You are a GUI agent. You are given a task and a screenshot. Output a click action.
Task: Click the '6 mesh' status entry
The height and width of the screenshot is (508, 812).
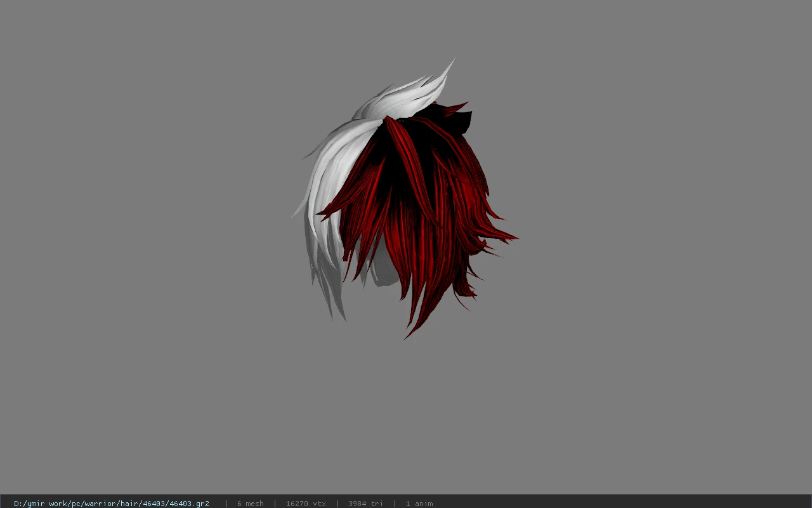251,504
